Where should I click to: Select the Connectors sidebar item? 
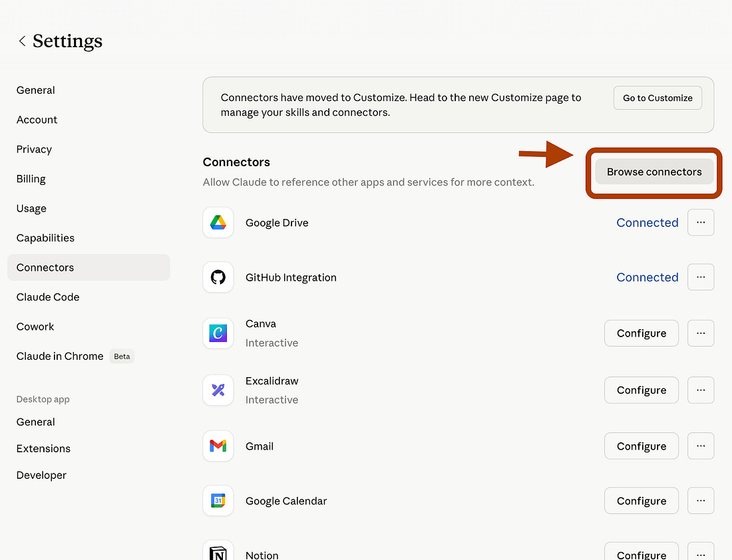pos(89,267)
